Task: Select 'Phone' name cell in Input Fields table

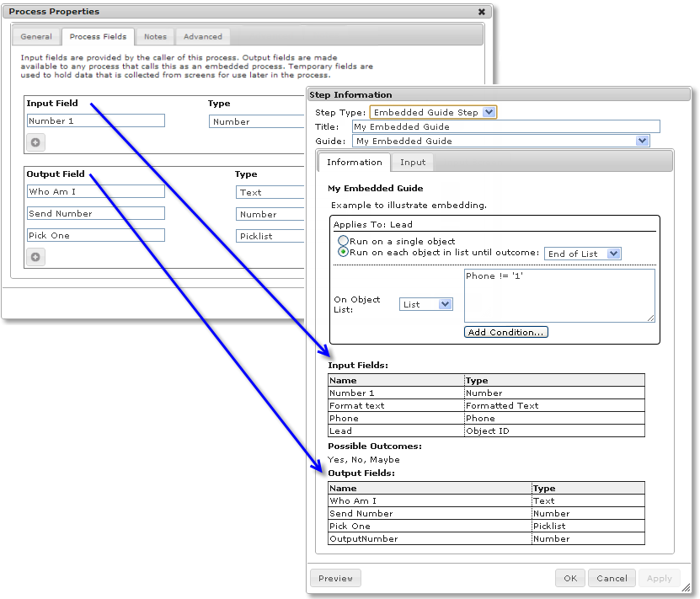Action: [x=396, y=418]
